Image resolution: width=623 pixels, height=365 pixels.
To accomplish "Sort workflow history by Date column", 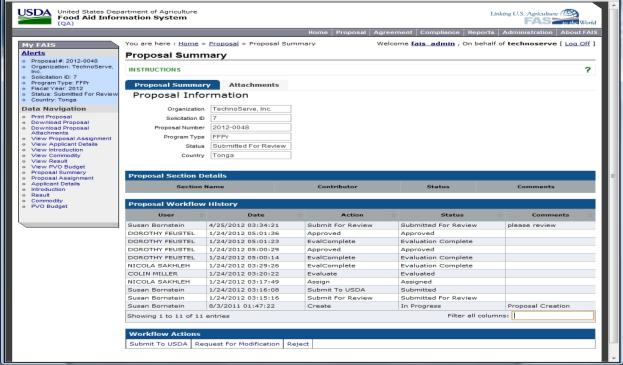I will (256, 215).
